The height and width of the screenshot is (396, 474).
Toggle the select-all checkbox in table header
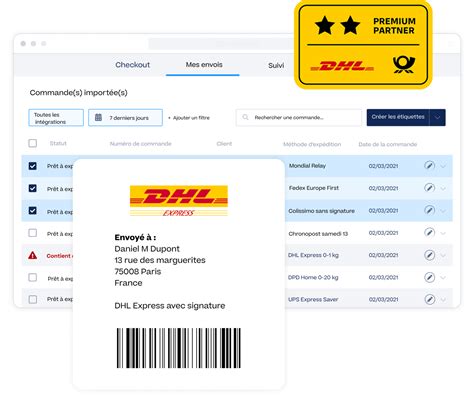click(x=33, y=143)
